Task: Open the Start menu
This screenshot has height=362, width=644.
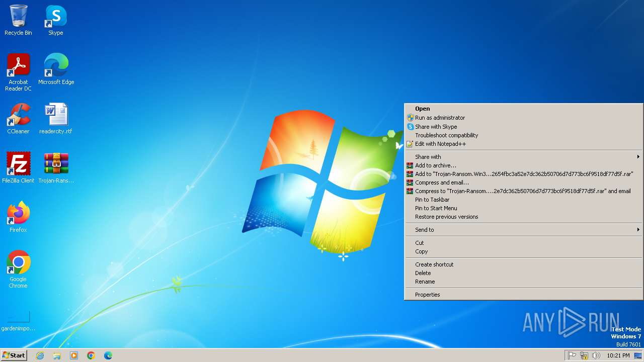Action: pos(14,355)
